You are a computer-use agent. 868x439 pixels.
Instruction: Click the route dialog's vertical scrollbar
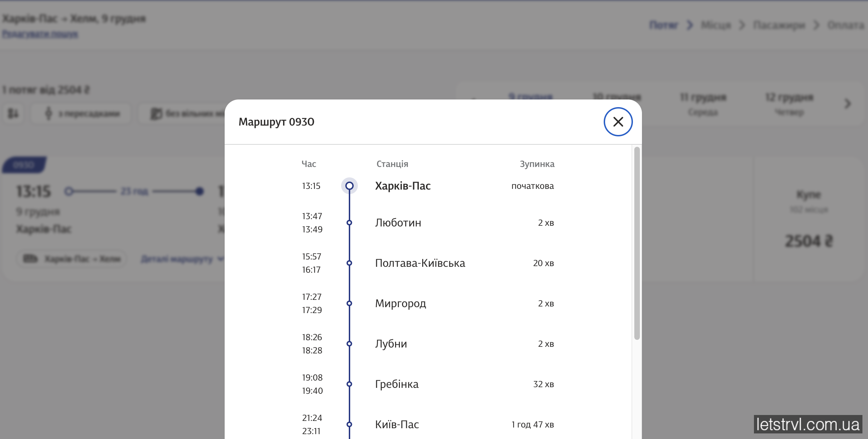637,244
